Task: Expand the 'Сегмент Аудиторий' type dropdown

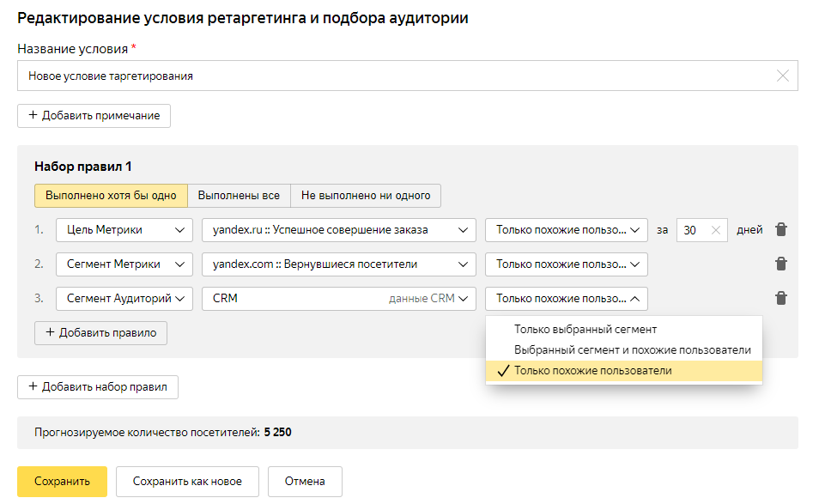Action: click(x=124, y=298)
